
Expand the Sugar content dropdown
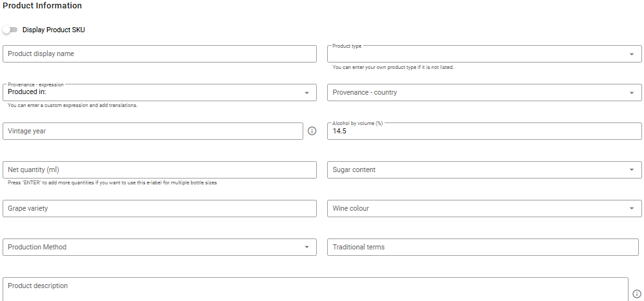click(631, 170)
